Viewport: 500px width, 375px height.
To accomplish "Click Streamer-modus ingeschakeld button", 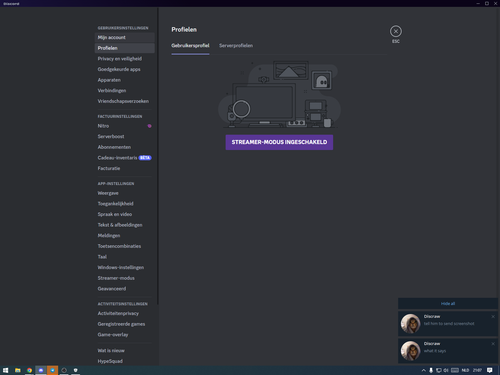I will tap(279, 142).
